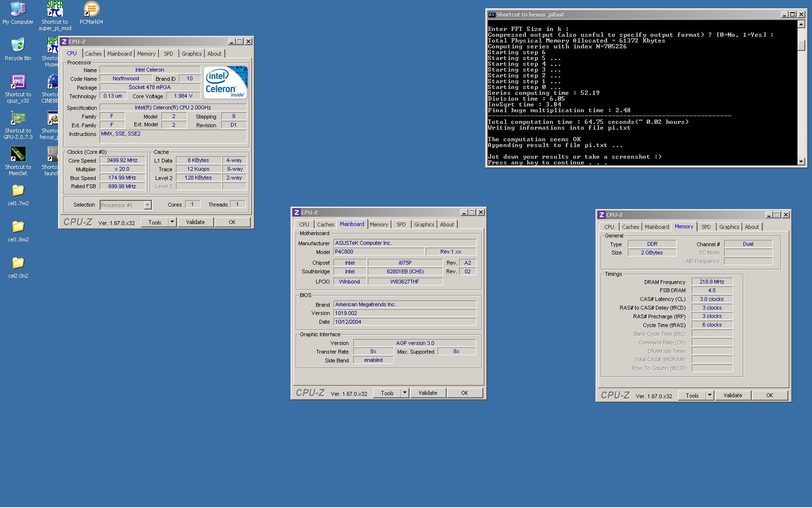Open the Processor #1 selection dropdown
The image size is (812, 508).
coord(147,205)
